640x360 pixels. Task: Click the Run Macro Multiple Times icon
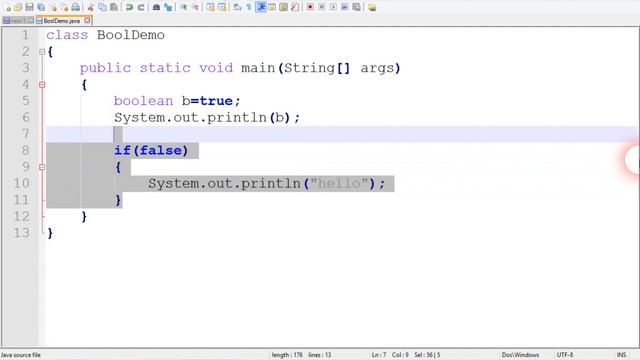(344, 7)
